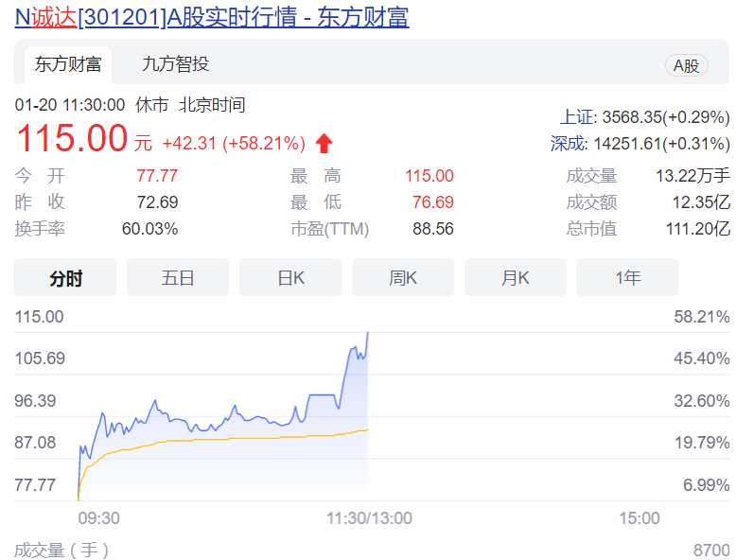Image resolution: width=754 pixels, height=560 pixels.
Task: Click the 09:30 time axis marker
Action: pyautogui.click(x=98, y=517)
